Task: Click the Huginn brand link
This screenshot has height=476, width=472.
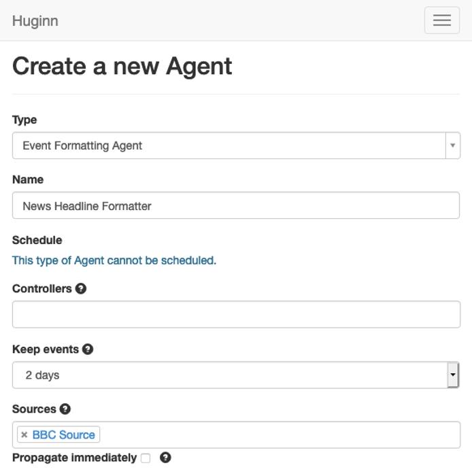Action: point(35,21)
